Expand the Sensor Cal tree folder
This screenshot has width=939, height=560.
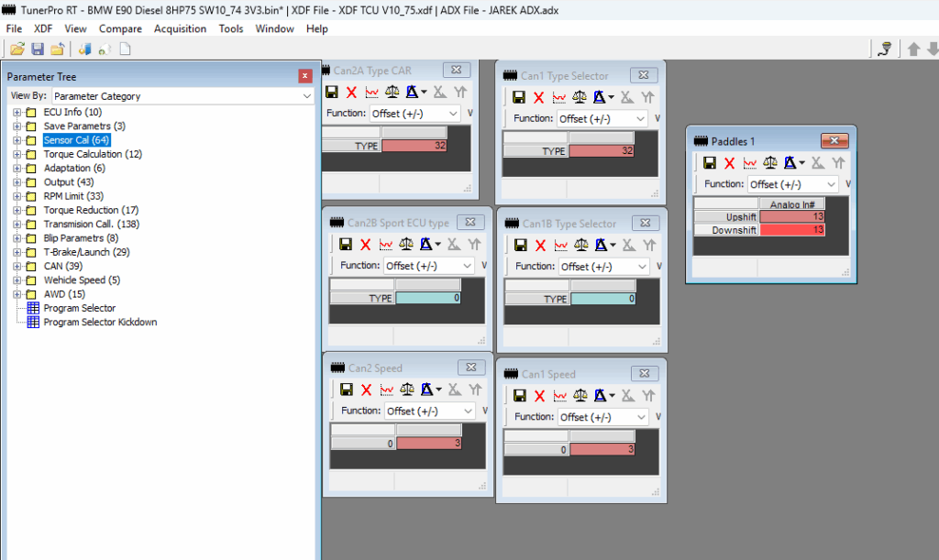coord(17,140)
